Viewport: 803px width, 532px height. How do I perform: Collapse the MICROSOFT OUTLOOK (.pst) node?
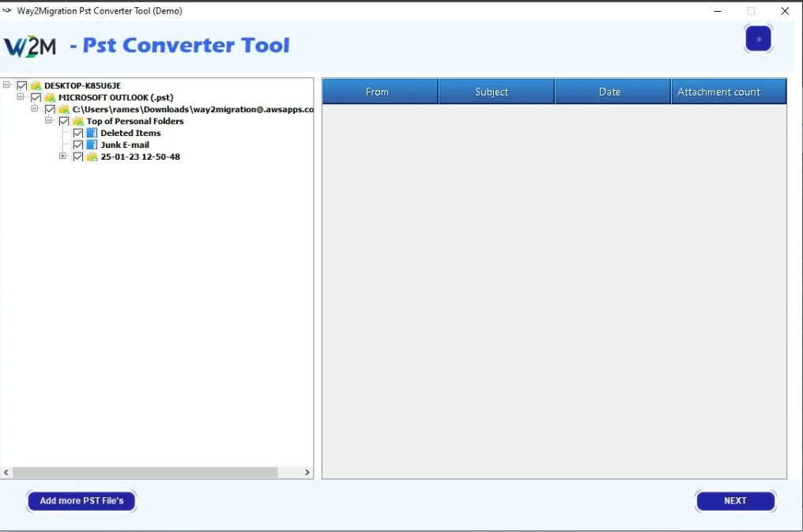coord(21,97)
